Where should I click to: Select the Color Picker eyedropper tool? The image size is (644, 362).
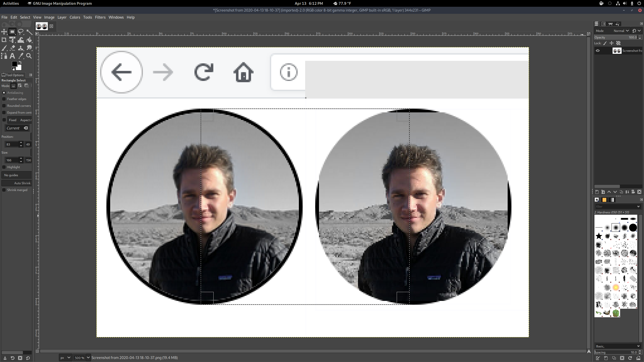pos(21,56)
